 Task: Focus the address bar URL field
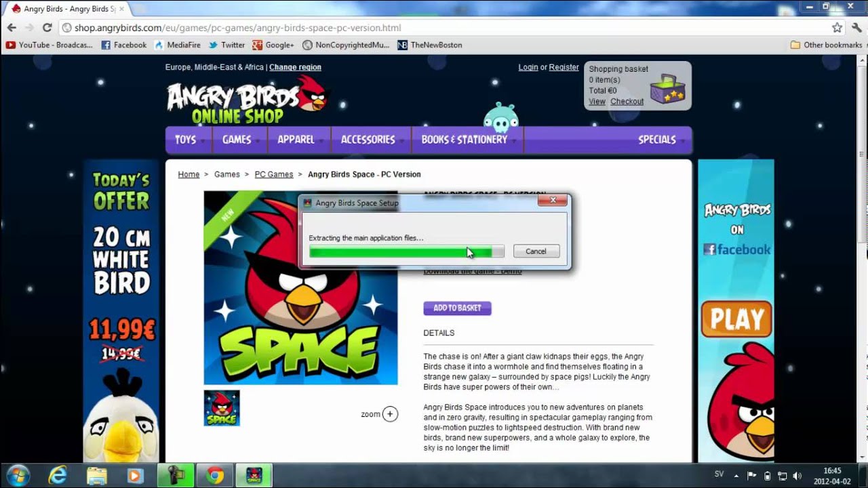[444, 28]
